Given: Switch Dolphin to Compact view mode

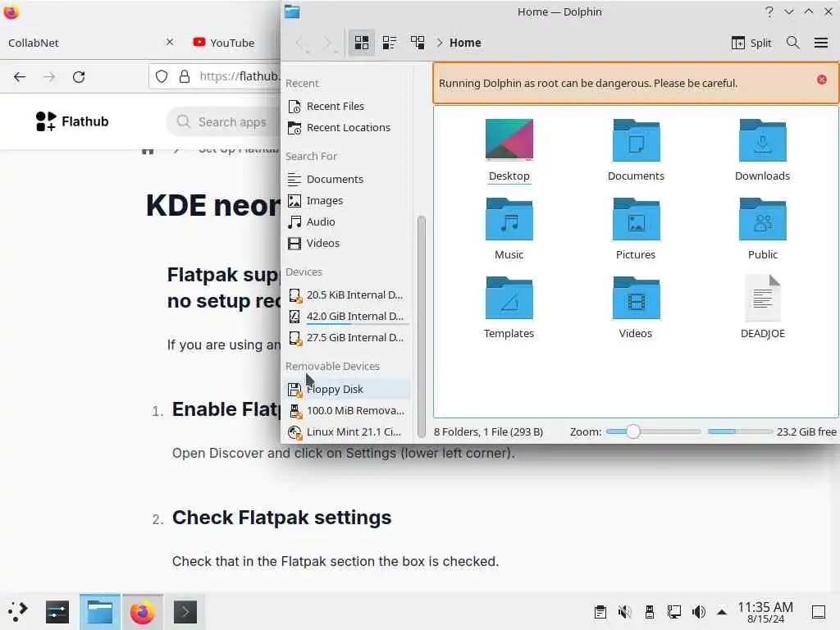Looking at the screenshot, I should [x=390, y=43].
